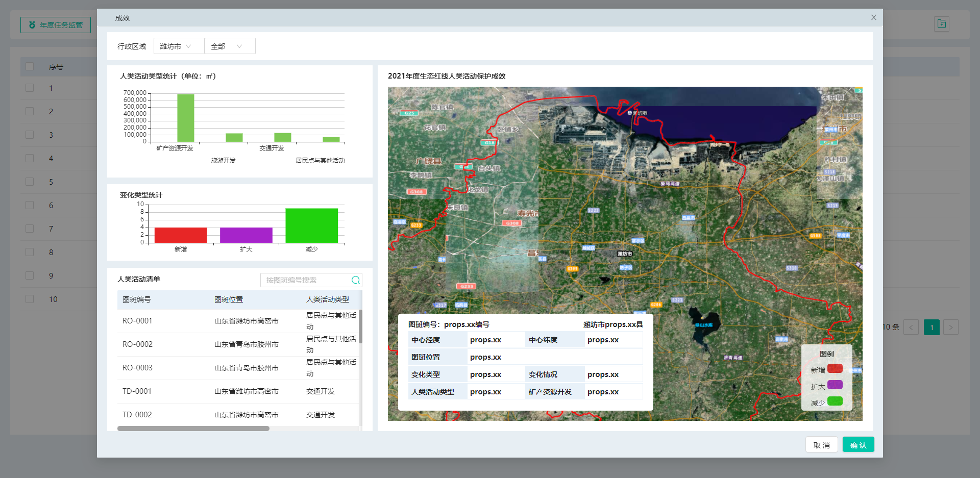Check the row 6 checkbox in background table
The width and height of the screenshot is (980, 478).
click(30, 205)
